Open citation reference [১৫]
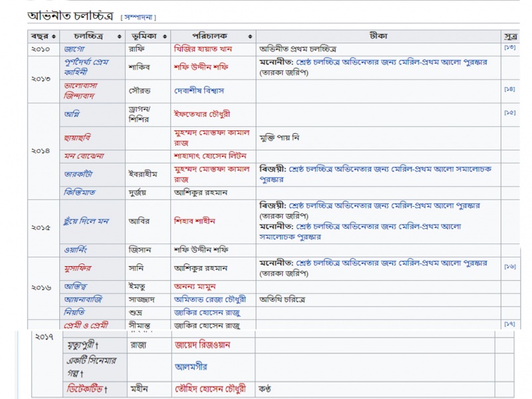 click(x=509, y=112)
